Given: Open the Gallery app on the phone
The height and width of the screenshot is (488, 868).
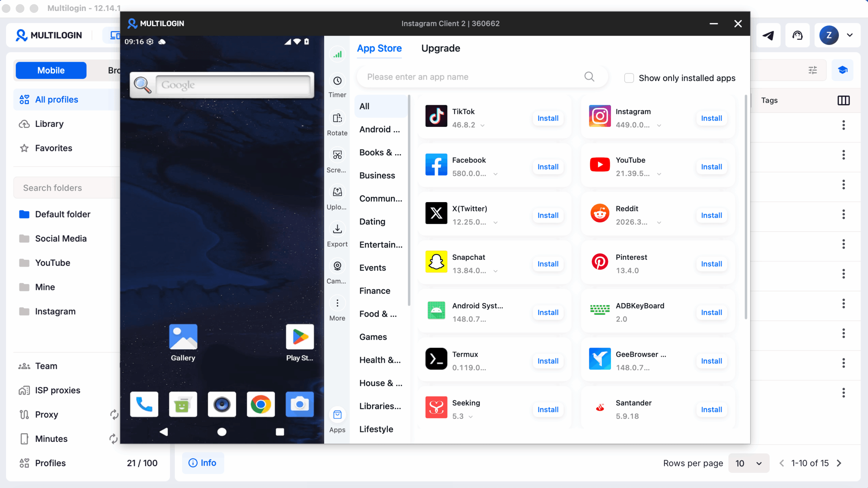Looking at the screenshot, I should (183, 343).
